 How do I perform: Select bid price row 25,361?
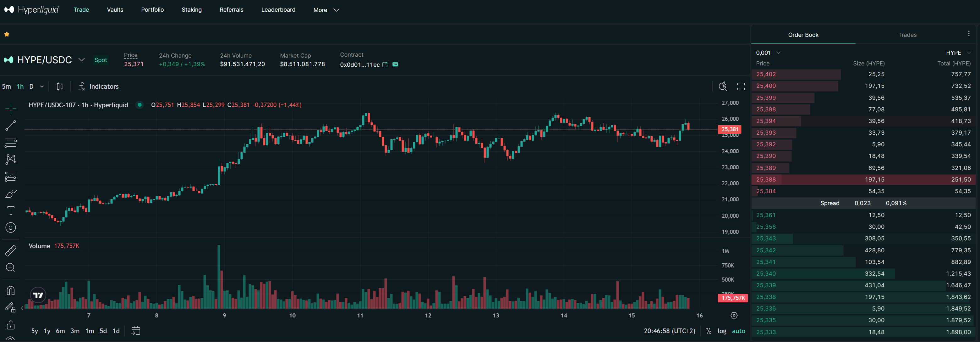(x=863, y=215)
